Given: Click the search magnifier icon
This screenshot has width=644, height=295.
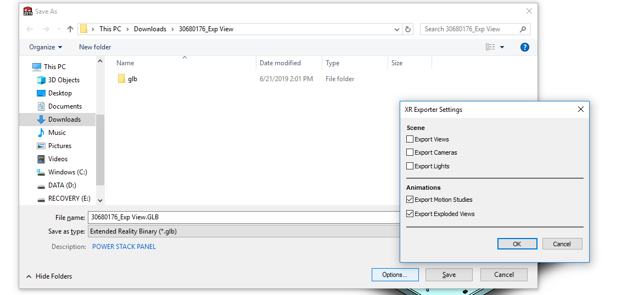Looking at the screenshot, I should pyautogui.click(x=523, y=29).
